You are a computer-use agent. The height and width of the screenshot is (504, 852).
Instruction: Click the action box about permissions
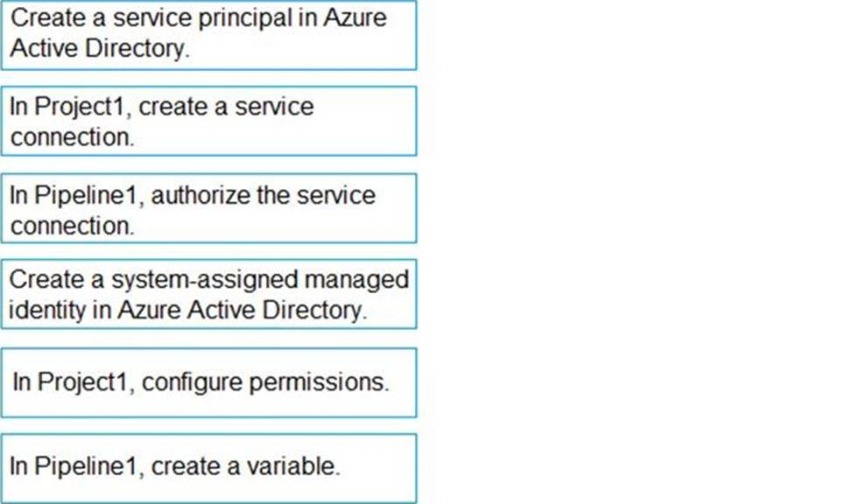(208, 382)
